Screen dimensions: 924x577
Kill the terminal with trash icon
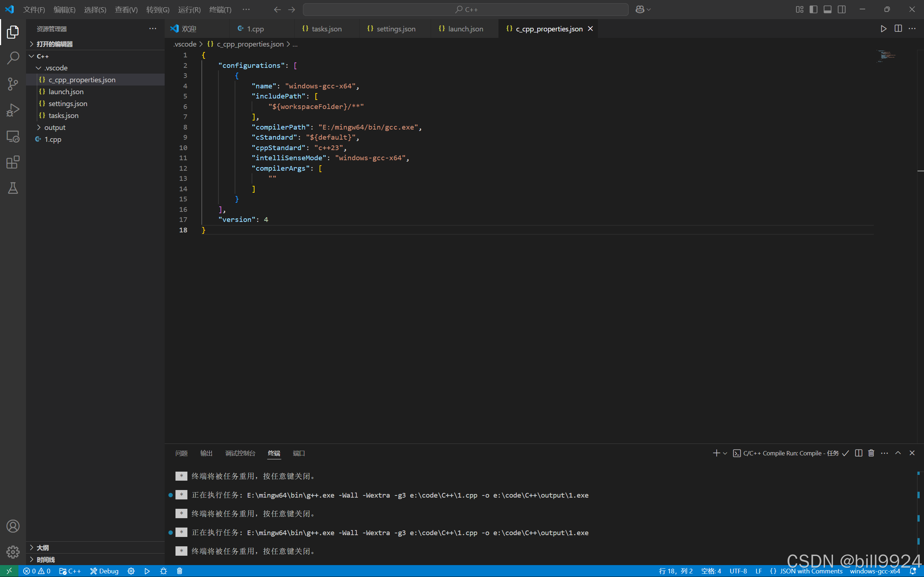(x=871, y=453)
